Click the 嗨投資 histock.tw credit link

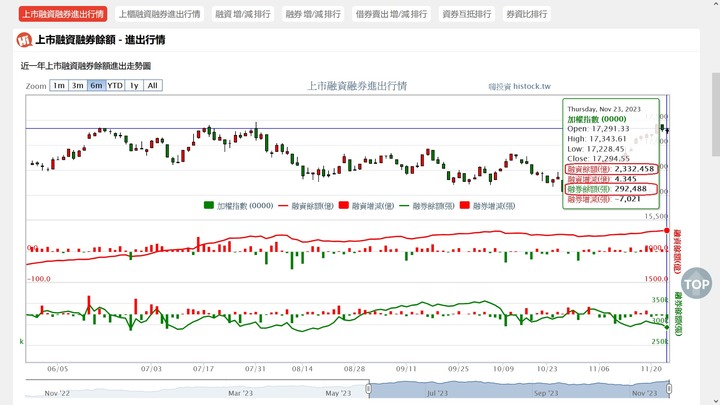(x=519, y=87)
